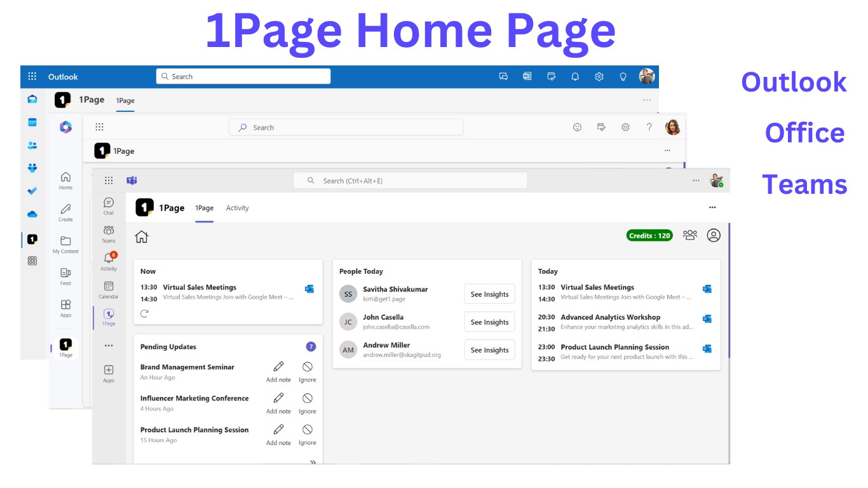Open the profile icon beside Credits
The width and height of the screenshot is (868, 488).
coord(714,235)
